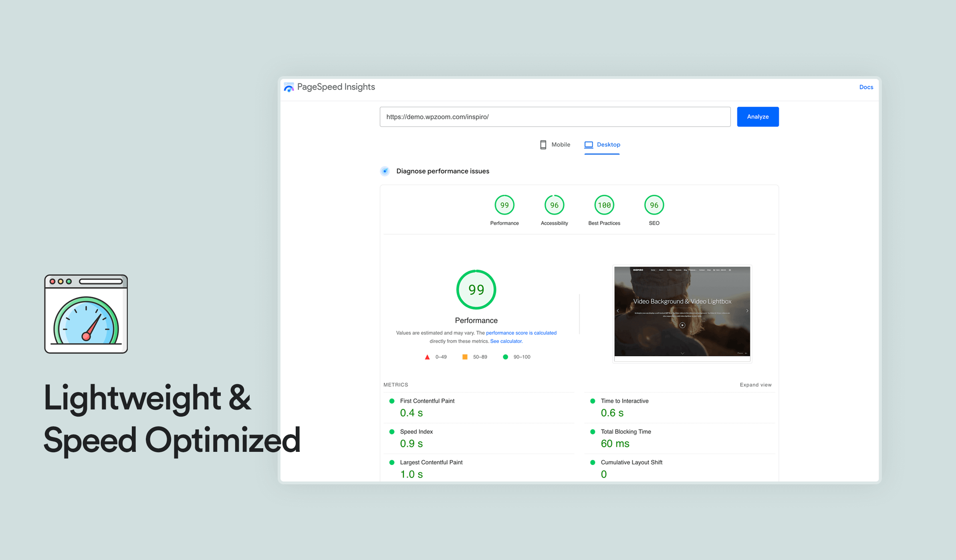Screen dimensions: 956x560
Task: Click the Inspiro site screenshot thumbnail
Action: point(682,312)
